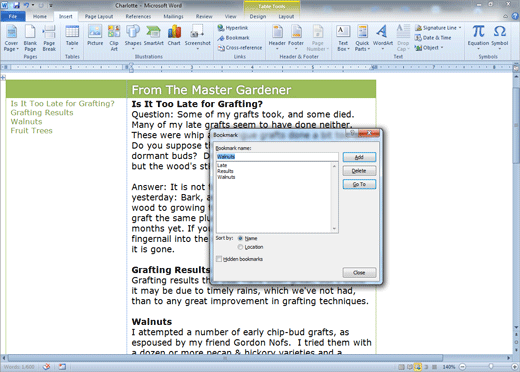Switch to the References tab
Screen dimensions: 520x372
138,16
